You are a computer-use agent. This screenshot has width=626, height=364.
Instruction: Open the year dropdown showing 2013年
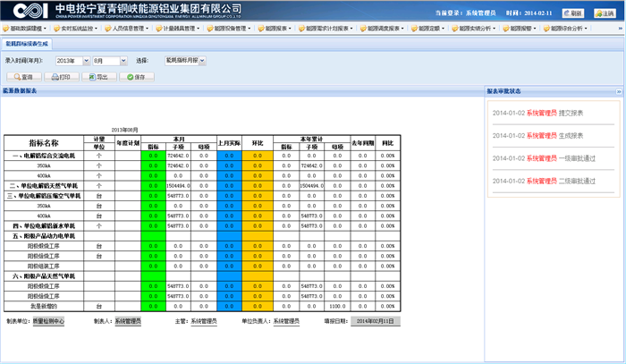[72, 60]
